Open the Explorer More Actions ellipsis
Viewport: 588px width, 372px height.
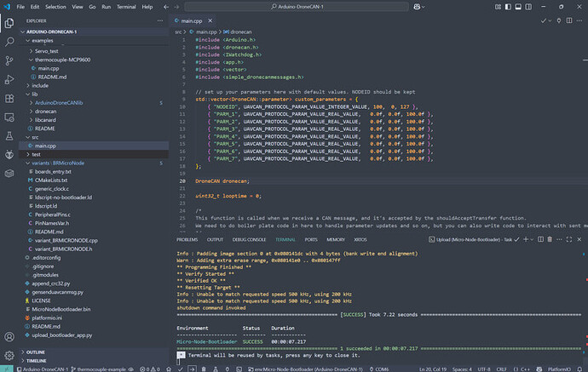pyautogui.click(x=160, y=20)
